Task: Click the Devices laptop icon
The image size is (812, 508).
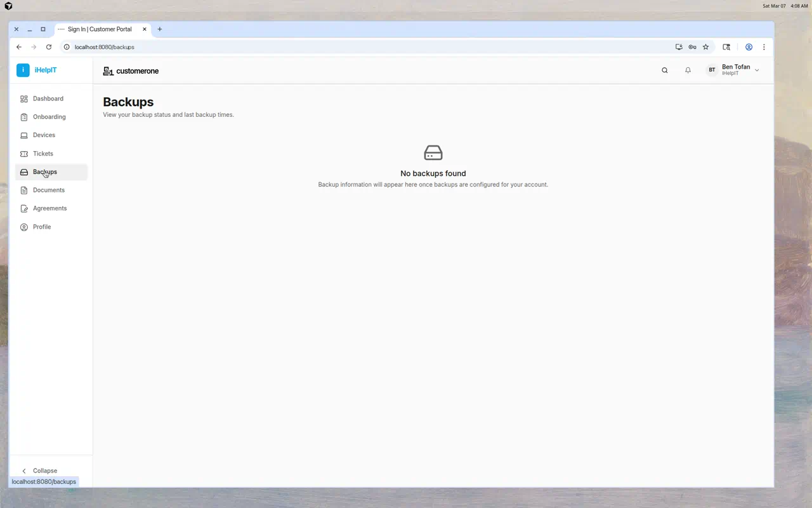Action: click(x=24, y=135)
